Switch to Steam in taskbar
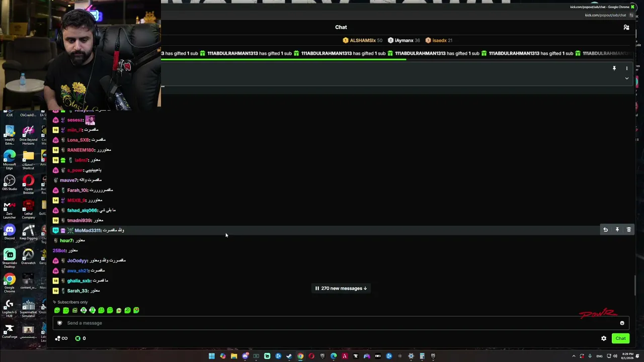Image resolution: width=644 pixels, height=362 pixels. (289, 356)
